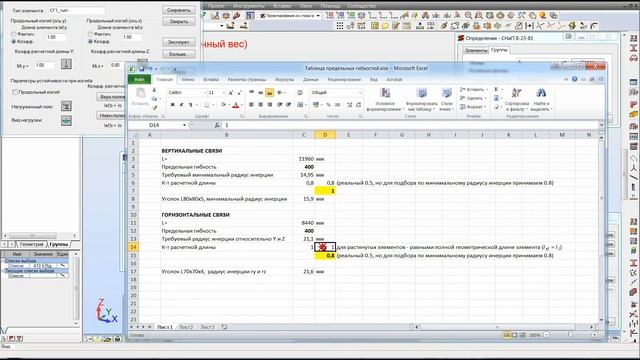
Task: Open the Name Box dropdown arrow
Action: click(x=184, y=125)
